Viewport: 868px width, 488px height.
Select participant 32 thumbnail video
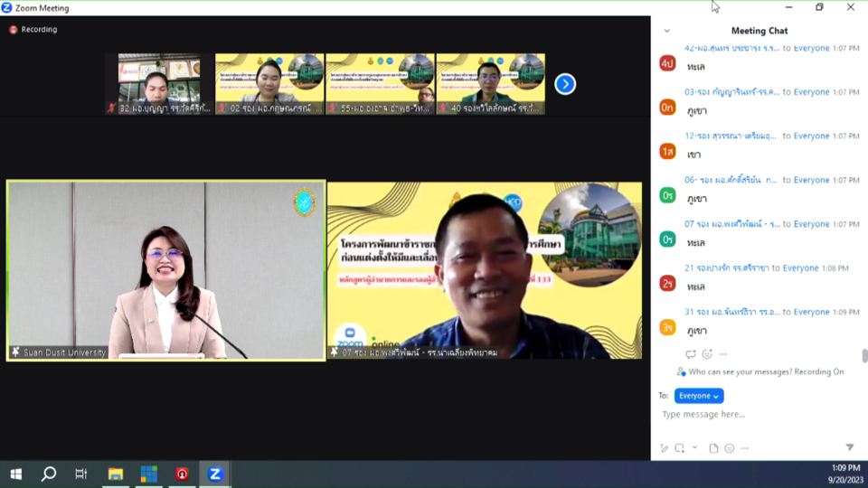159,84
